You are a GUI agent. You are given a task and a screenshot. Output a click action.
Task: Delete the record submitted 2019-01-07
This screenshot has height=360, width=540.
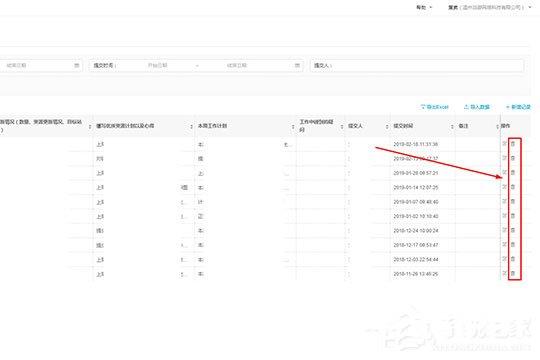[x=513, y=202]
